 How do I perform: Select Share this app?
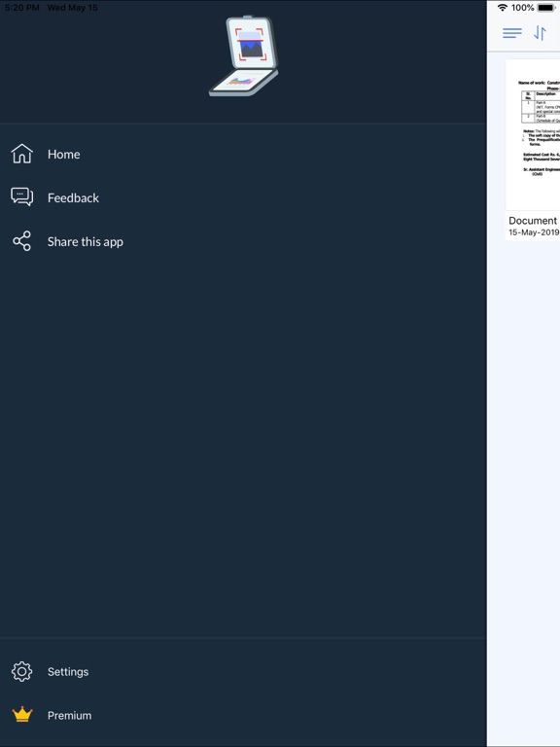(243, 241)
